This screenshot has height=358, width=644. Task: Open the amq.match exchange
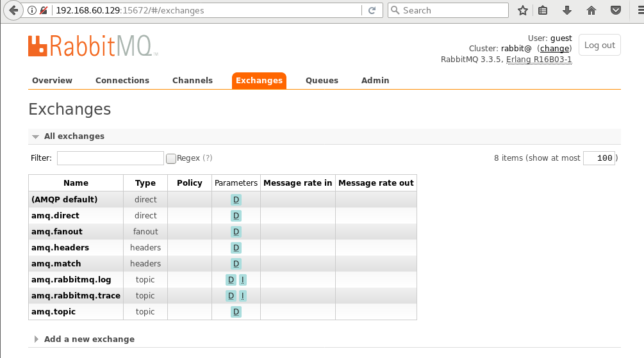point(56,264)
